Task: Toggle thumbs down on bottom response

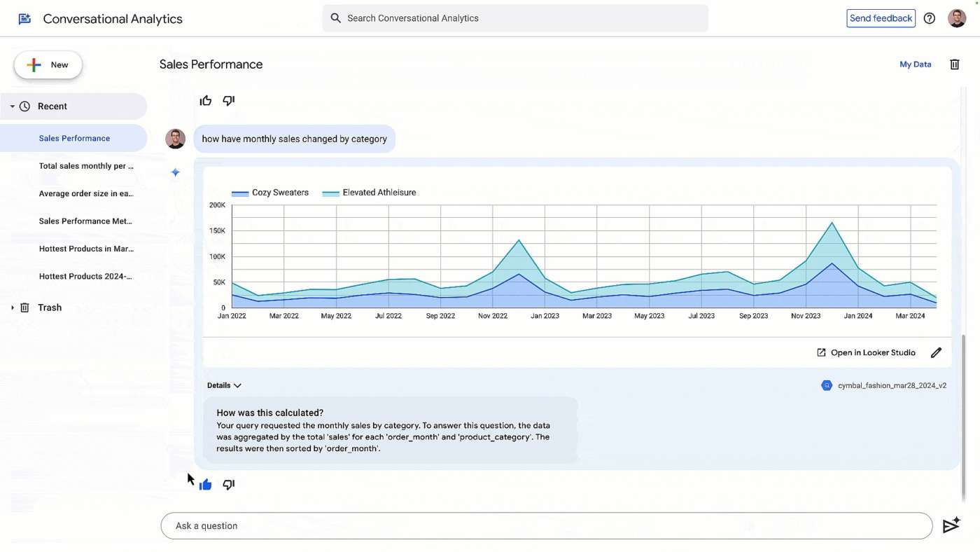Action: click(x=228, y=485)
